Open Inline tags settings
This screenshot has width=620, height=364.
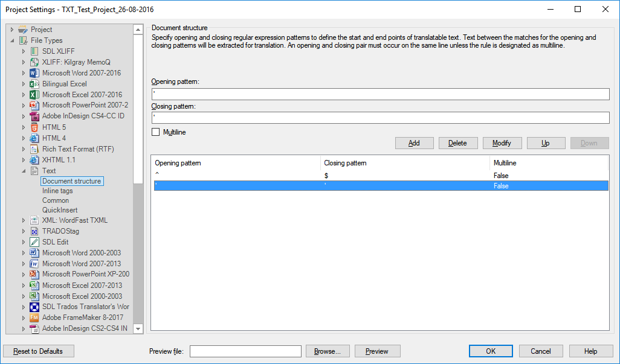[58, 191]
